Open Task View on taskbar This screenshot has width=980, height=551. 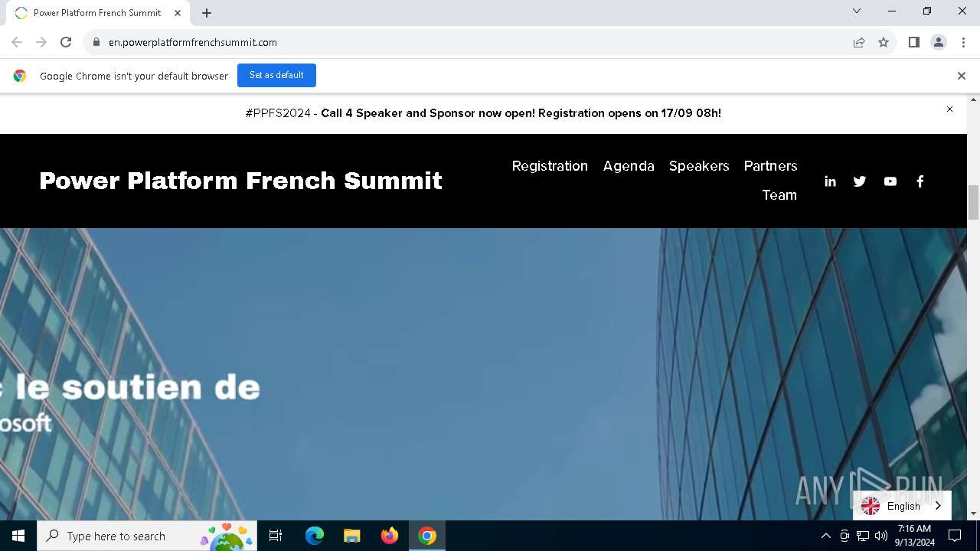click(x=276, y=536)
